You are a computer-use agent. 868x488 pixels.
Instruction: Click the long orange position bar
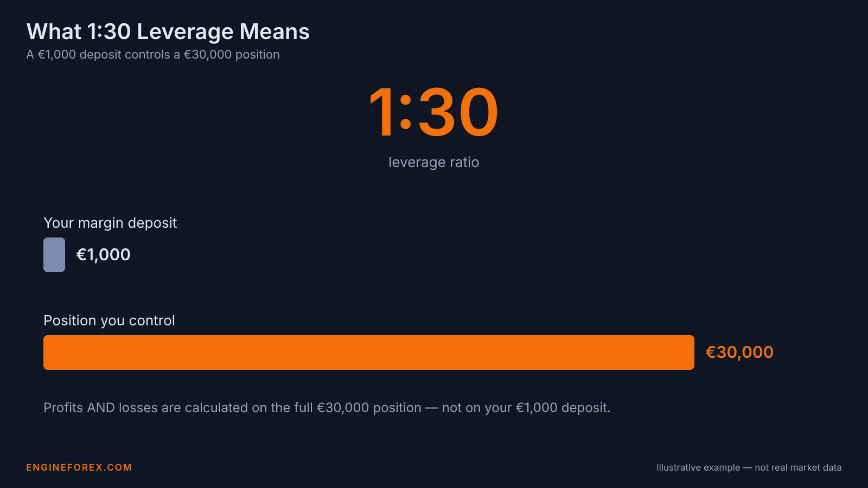[369, 352]
